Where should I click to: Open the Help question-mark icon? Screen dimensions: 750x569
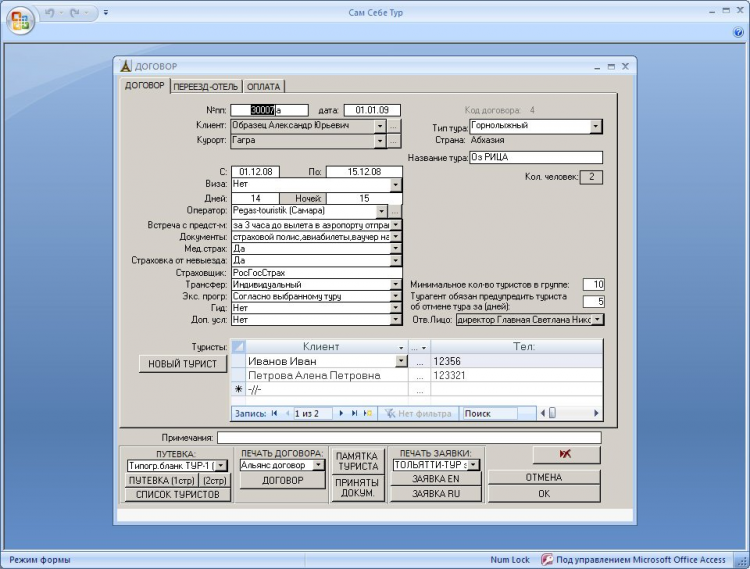pos(738,32)
